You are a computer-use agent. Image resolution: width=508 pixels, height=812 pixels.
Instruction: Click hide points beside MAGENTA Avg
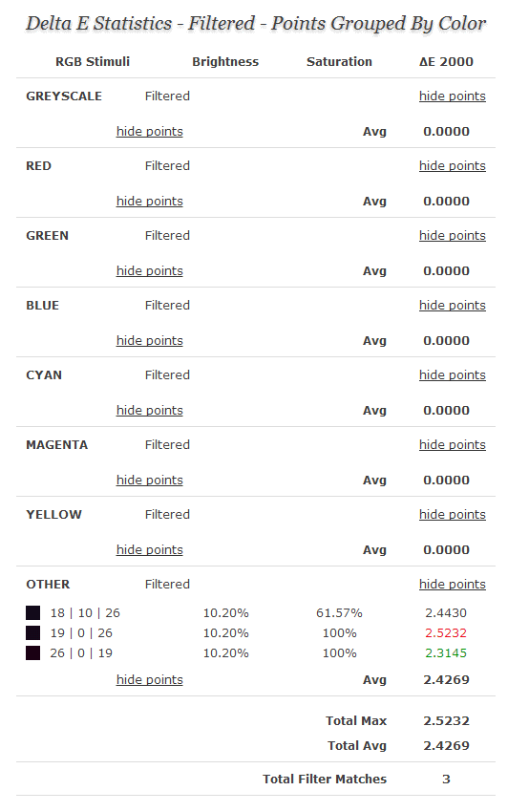[x=150, y=481]
